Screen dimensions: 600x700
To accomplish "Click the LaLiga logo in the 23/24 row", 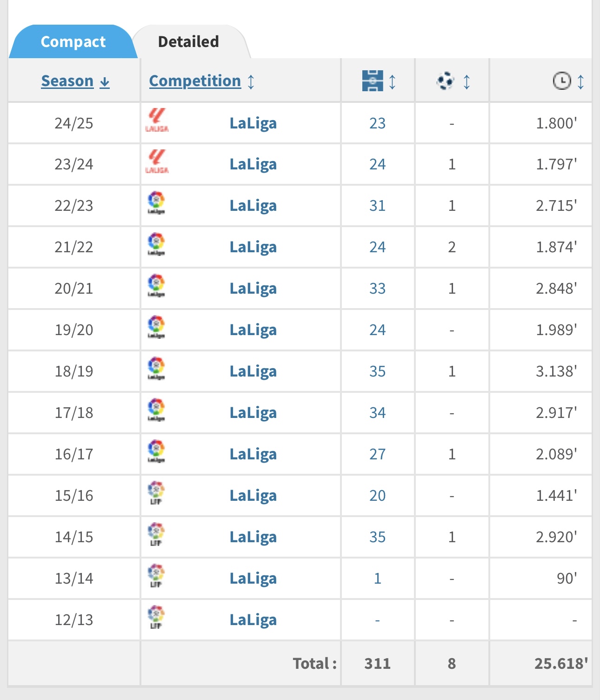I will [157, 162].
